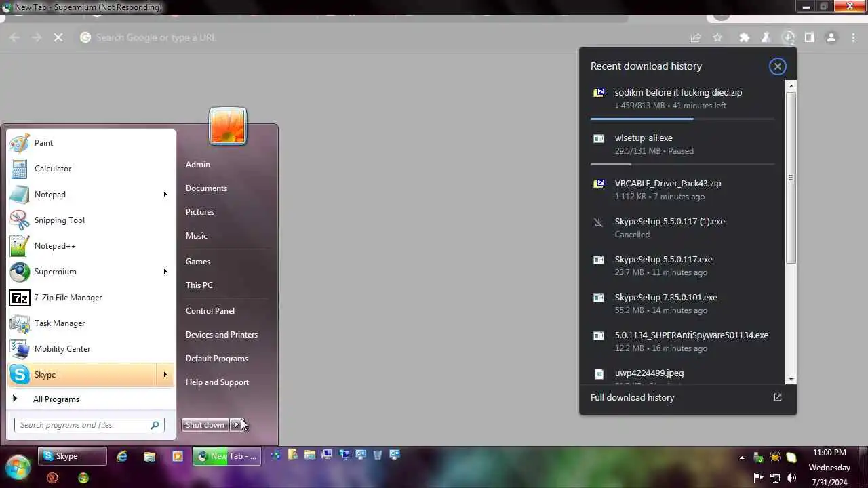The height and width of the screenshot is (488, 868).
Task: Open the media player taskbar icon
Action: click(178, 457)
